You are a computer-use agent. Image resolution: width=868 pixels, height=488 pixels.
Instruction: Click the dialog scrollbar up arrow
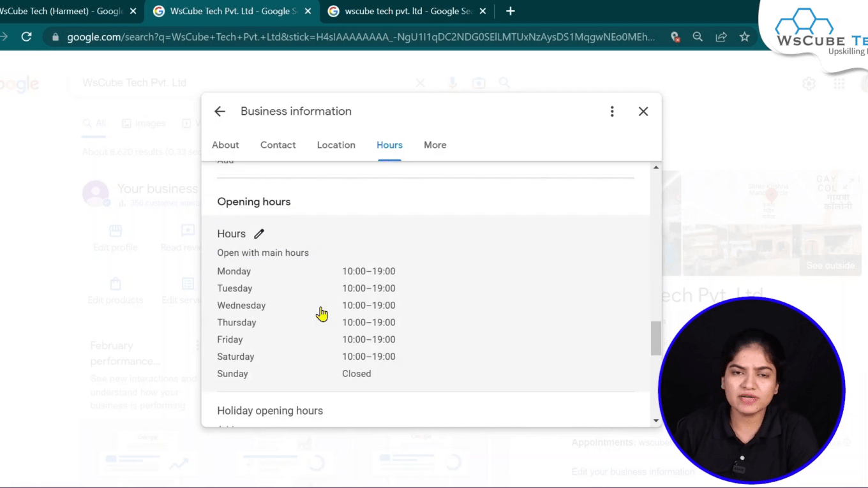coord(655,167)
